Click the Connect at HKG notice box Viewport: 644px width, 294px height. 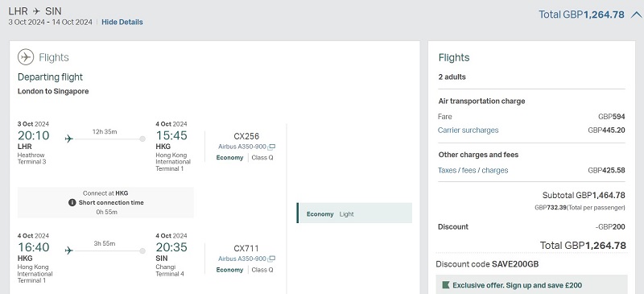[x=105, y=202]
